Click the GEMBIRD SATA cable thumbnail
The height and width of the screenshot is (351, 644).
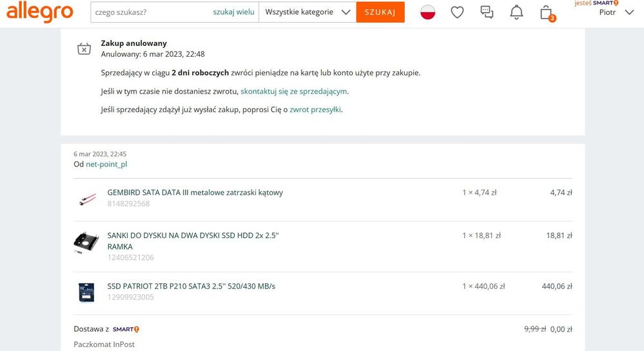click(x=87, y=199)
